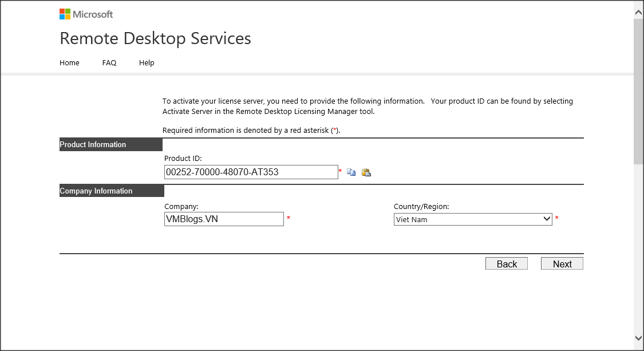Click the paste Product ID clipboard icon
The image size is (644, 351).
366,172
